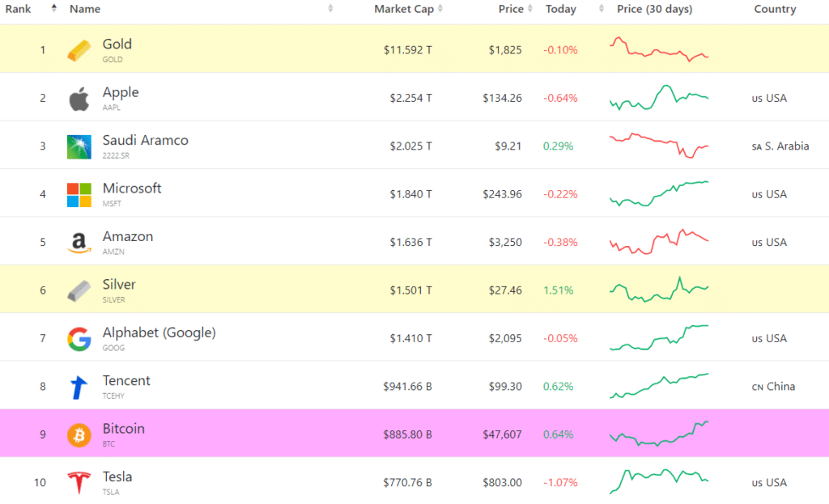The width and height of the screenshot is (829, 504).
Task: Open Bitcoin 30-day price chart
Action: pyautogui.click(x=659, y=434)
